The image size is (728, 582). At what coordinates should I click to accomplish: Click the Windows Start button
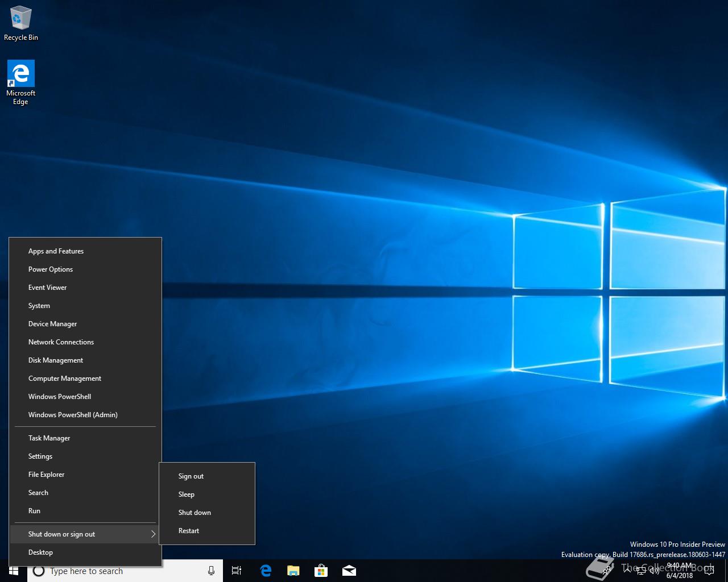[x=14, y=571]
